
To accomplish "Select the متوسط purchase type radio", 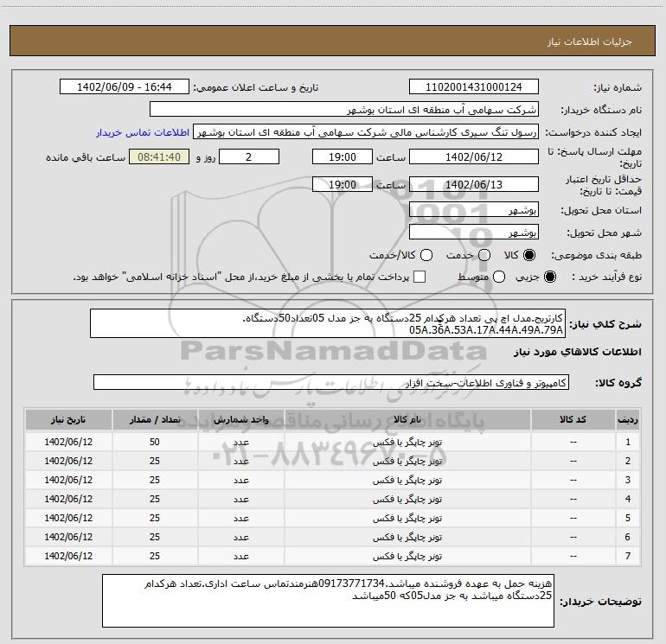I will coord(499,277).
